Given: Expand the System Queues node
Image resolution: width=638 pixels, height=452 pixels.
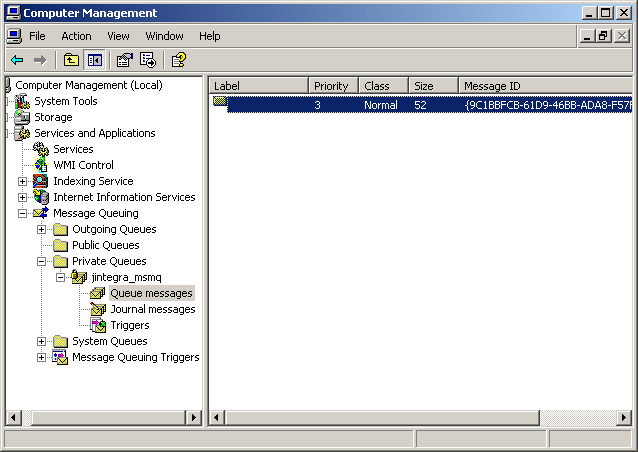Looking at the screenshot, I should [x=42, y=341].
